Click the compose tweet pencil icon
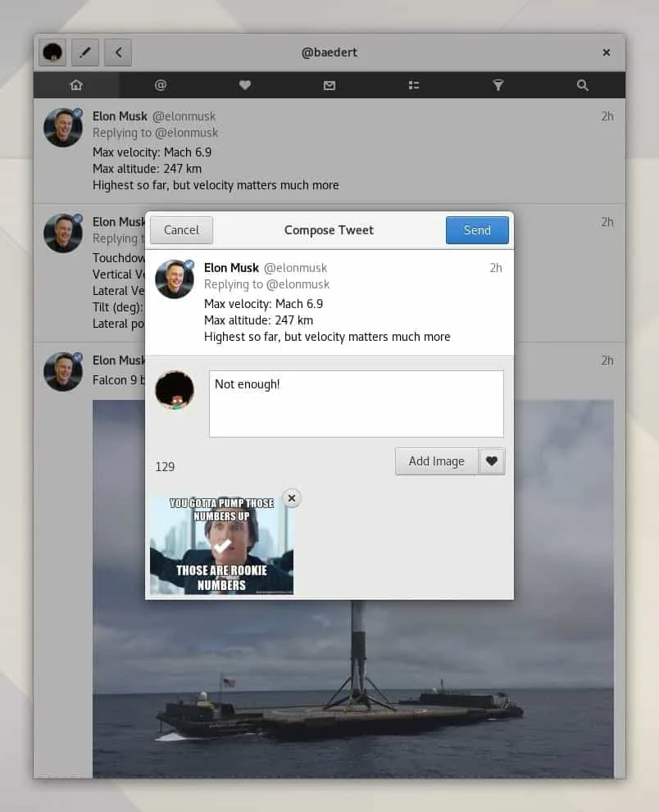This screenshot has width=659, height=812. (84, 52)
